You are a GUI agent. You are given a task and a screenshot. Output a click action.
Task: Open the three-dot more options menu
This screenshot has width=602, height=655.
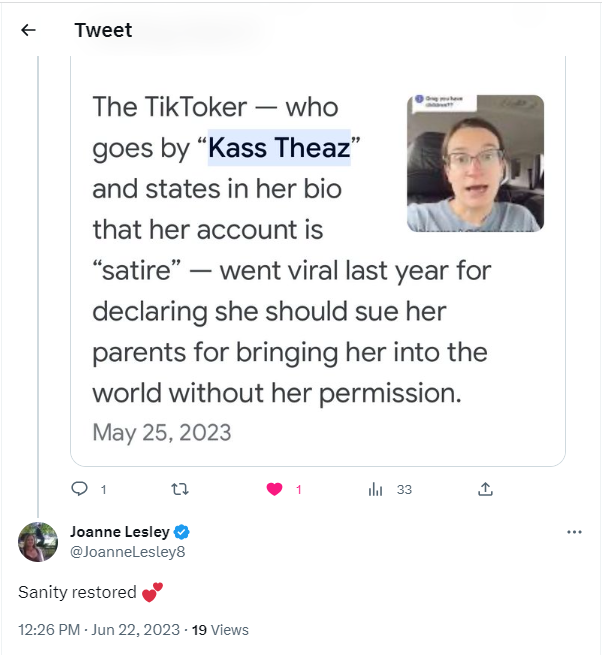point(574,532)
